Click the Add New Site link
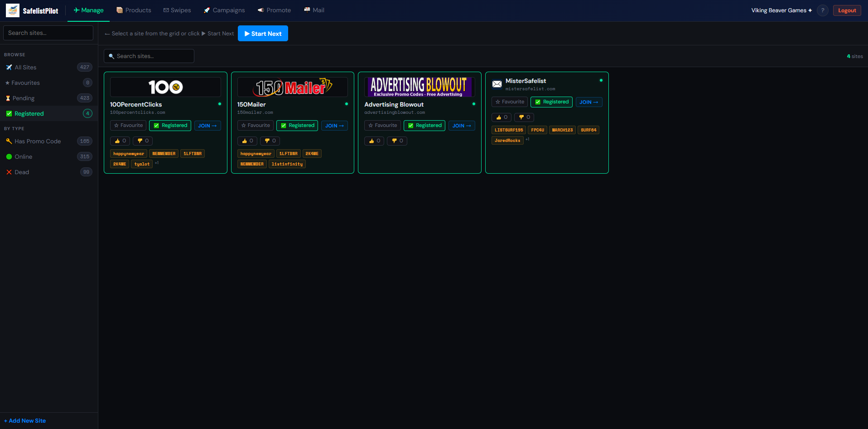The height and width of the screenshot is (429, 868). coord(25,420)
